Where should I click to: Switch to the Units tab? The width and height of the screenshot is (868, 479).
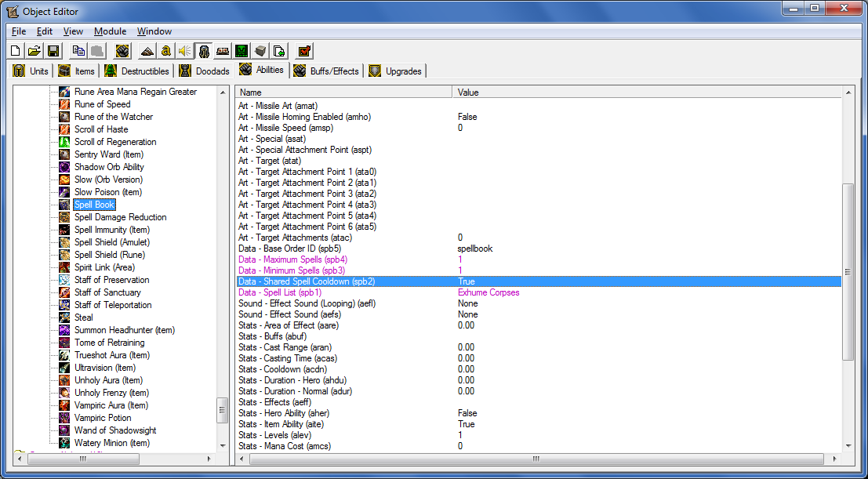pyautogui.click(x=32, y=71)
